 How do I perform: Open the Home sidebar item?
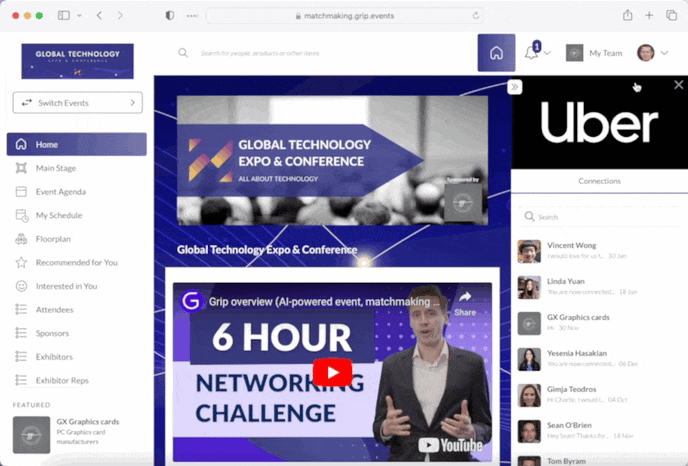tap(77, 144)
